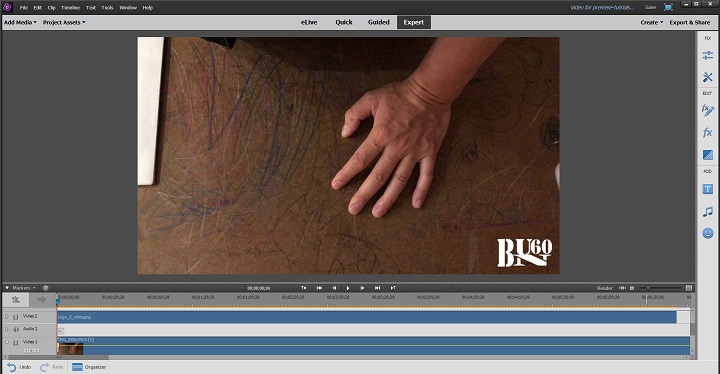The image size is (720, 374).
Task: Open the Help menu
Action: point(147,8)
